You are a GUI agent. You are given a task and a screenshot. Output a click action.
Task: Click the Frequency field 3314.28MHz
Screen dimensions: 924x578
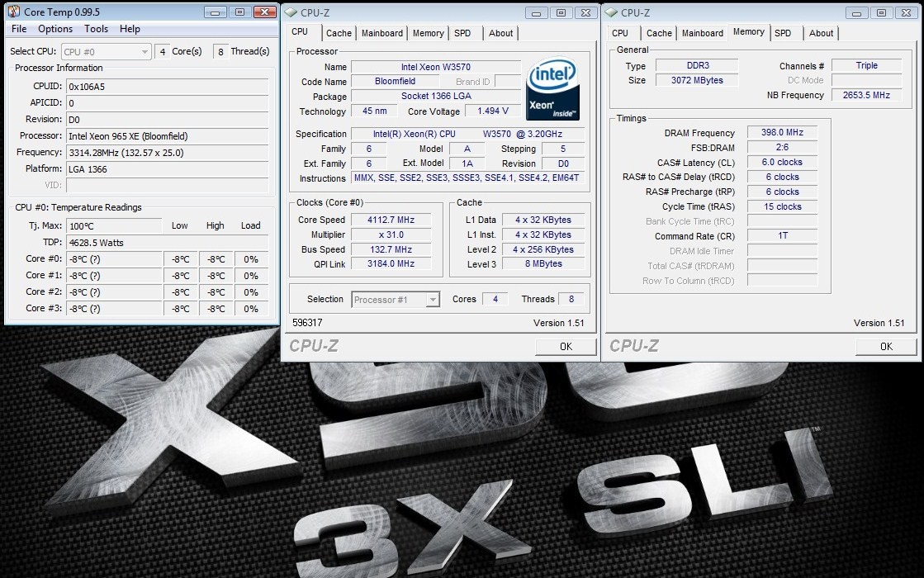(x=168, y=153)
